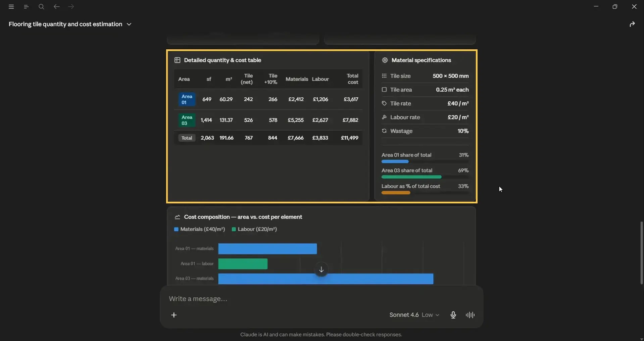Open the search icon in top bar
Screen dimensions: 644x341
click(41, 7)
